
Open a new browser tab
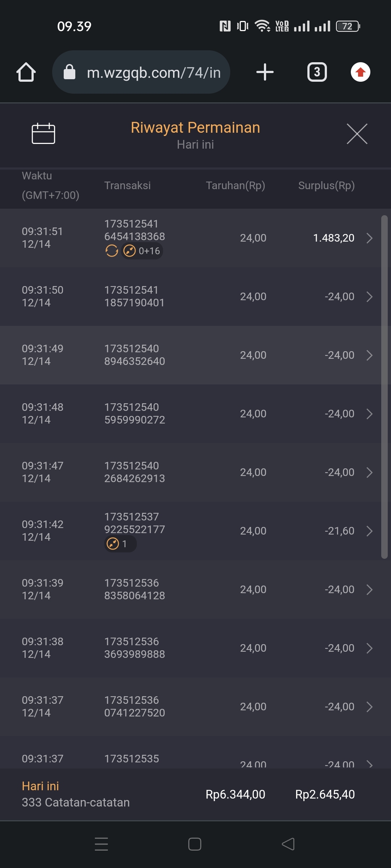265,72
